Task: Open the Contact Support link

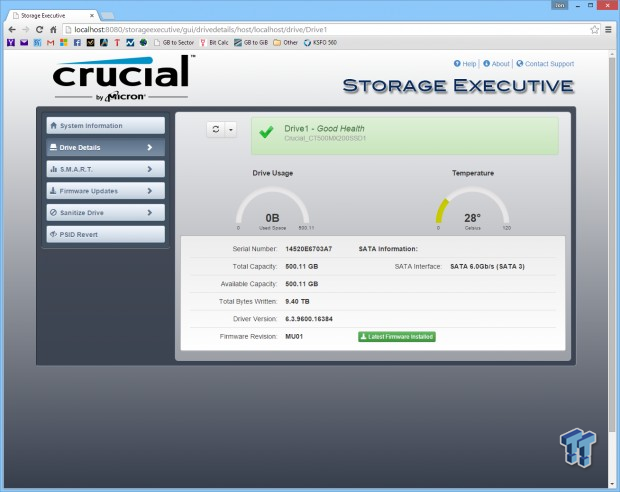Action: pos(545,64)
